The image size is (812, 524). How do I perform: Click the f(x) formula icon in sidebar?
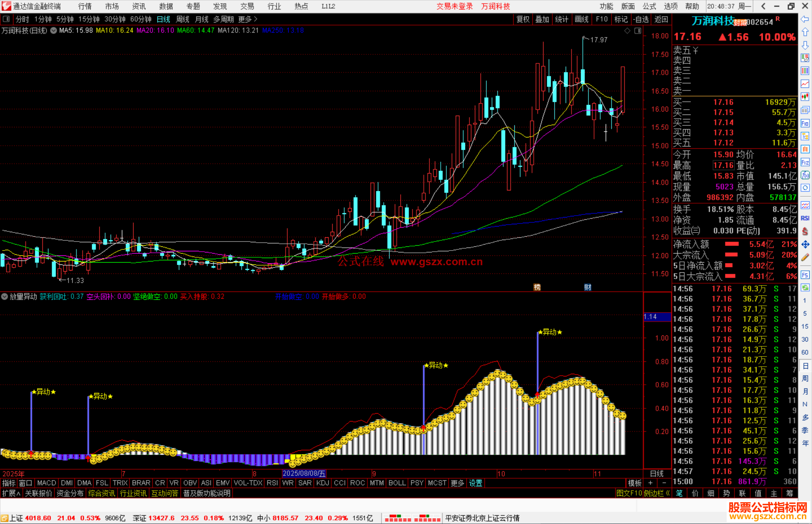(805, 175)
